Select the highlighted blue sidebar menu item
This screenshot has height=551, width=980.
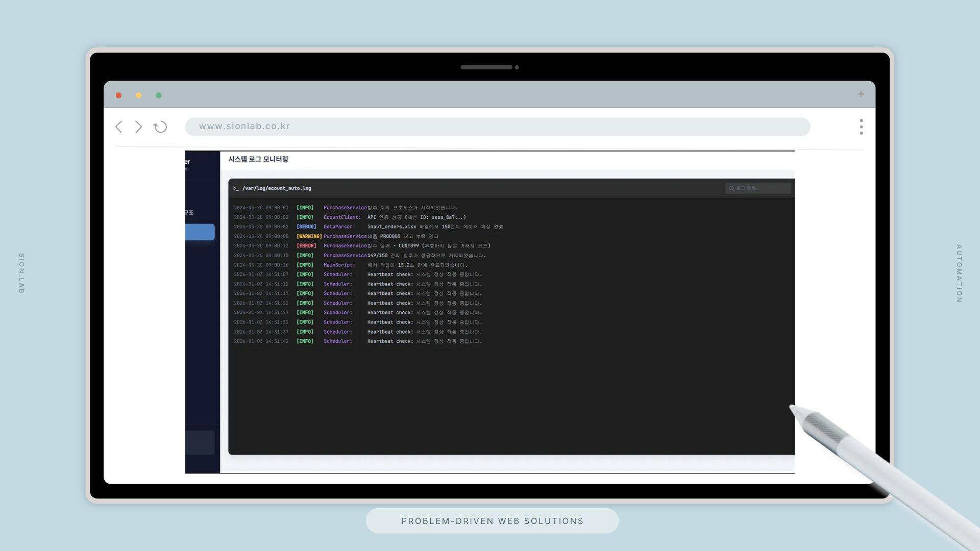pos(200,232)
